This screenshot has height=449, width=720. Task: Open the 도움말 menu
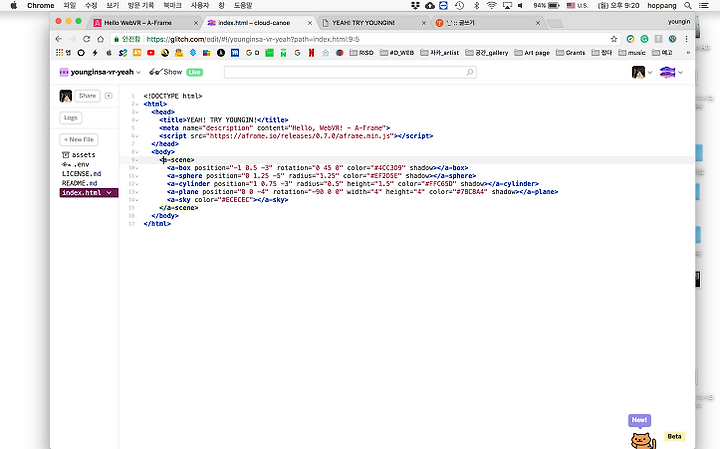[243, 6]
